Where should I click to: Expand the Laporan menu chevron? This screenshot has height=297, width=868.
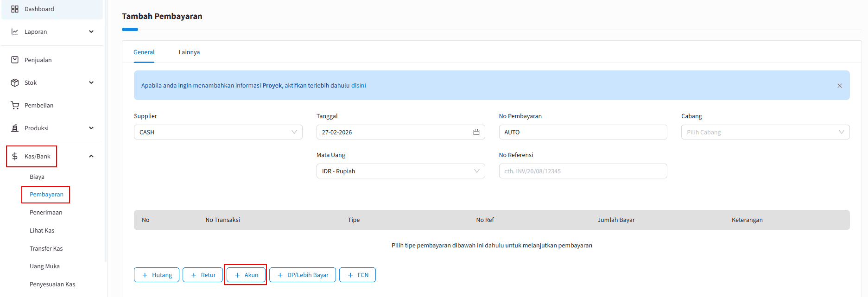click(91, 32)
